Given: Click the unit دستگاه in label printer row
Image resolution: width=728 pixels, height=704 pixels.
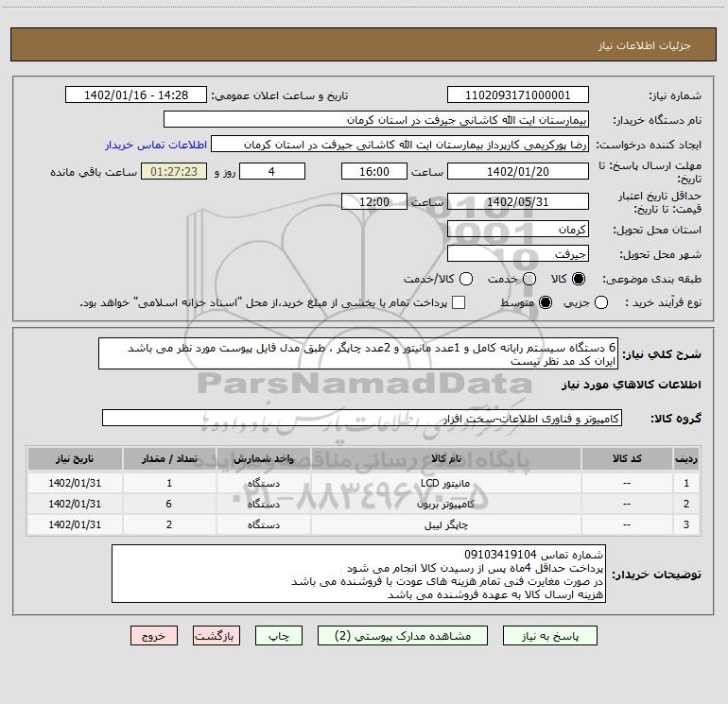Looking at the screenshot, I should [263, 524].
